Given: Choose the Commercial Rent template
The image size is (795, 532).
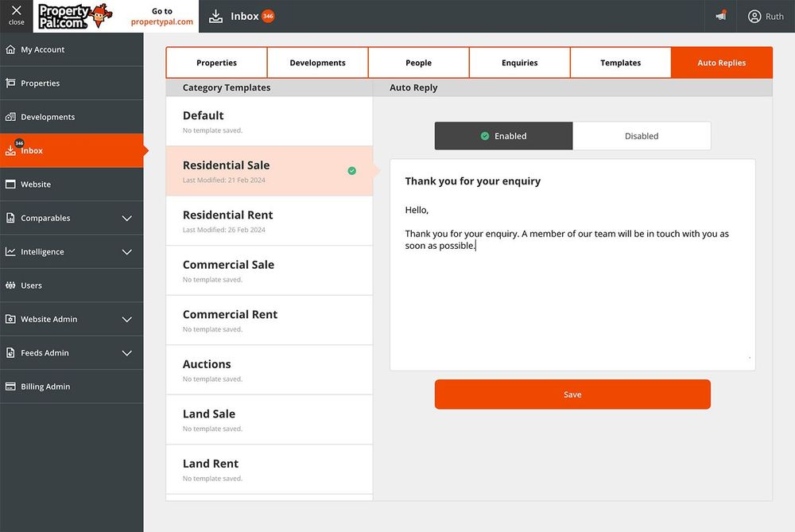Looking at the screenshot, I should point(270,320).
